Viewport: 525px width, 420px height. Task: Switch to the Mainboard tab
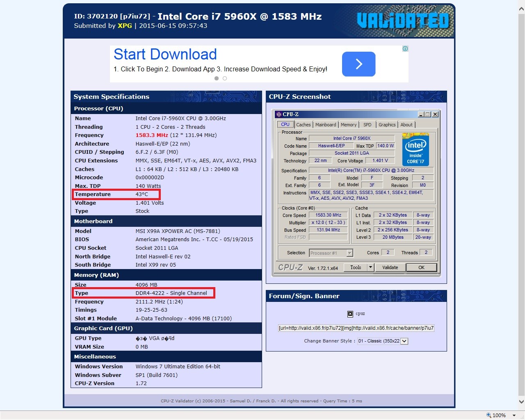(x=326, y=125)
